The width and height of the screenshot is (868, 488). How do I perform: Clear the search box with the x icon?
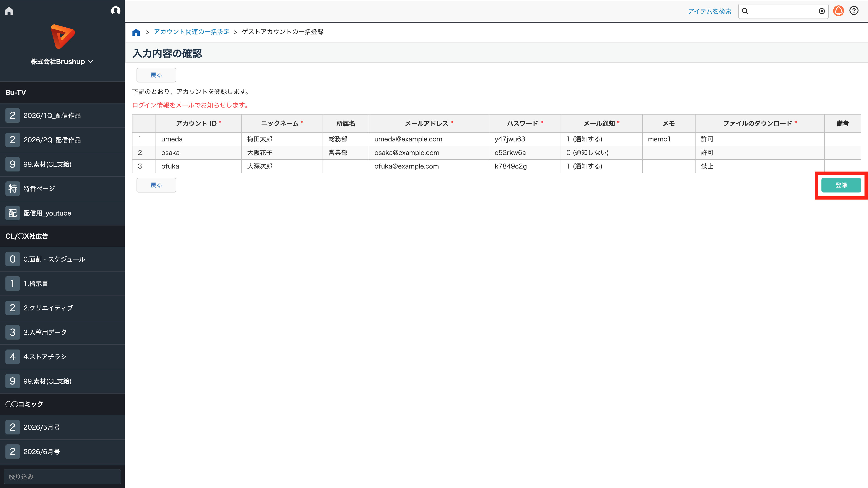(821, 11)
